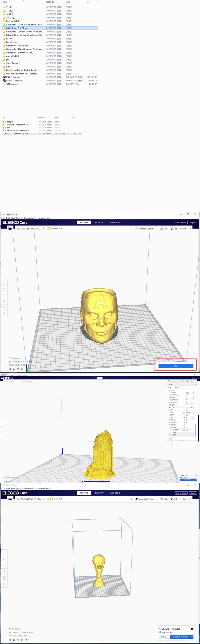
Task: Click the Previ... preview button
Action: coord(163,637)
